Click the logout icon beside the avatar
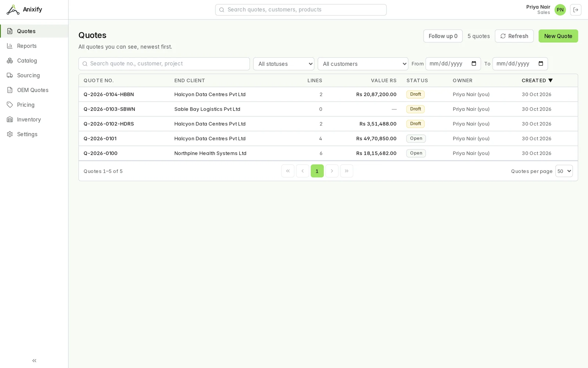Screen dimensions: 588x368 click(x=576, y=10)
